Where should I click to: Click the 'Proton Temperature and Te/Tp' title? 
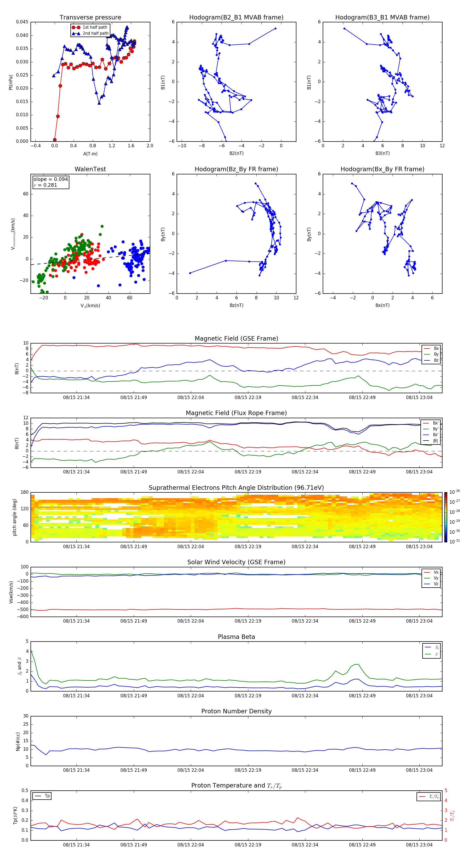coord(236,785)
